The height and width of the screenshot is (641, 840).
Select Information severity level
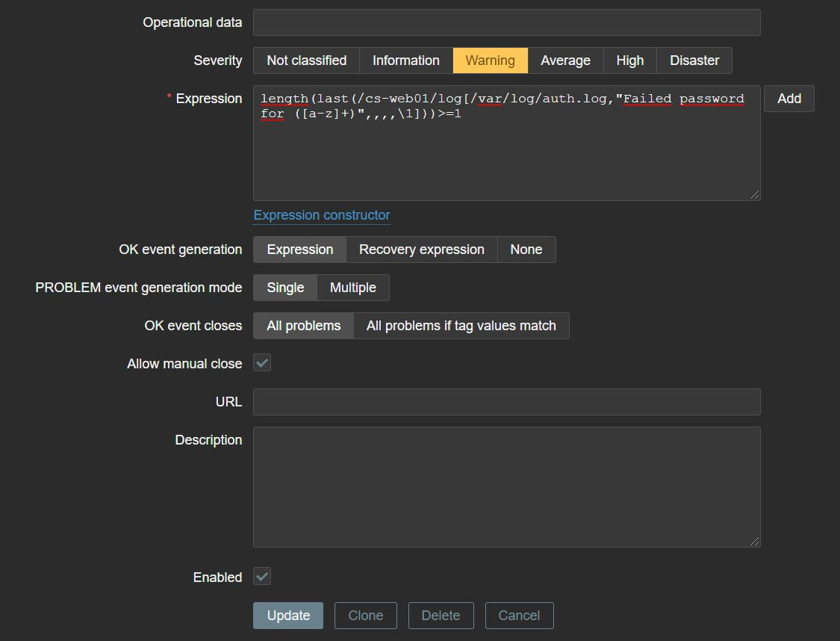[405, 61]
